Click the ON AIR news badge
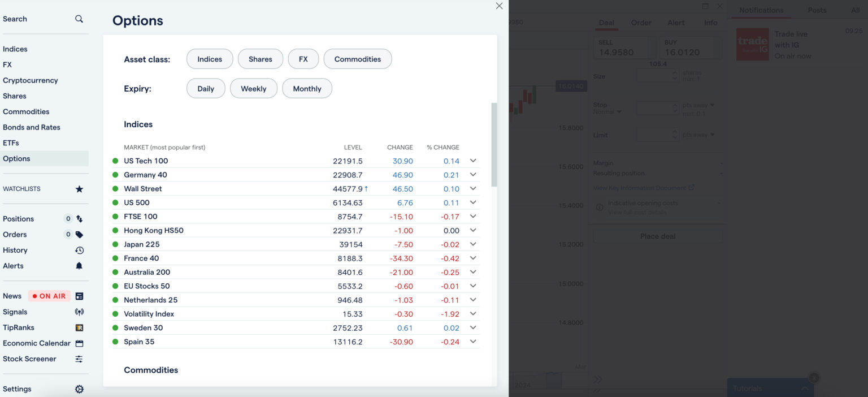Image resolution: width=868 pixels, height=397 pixels. [x=49, y=296]
